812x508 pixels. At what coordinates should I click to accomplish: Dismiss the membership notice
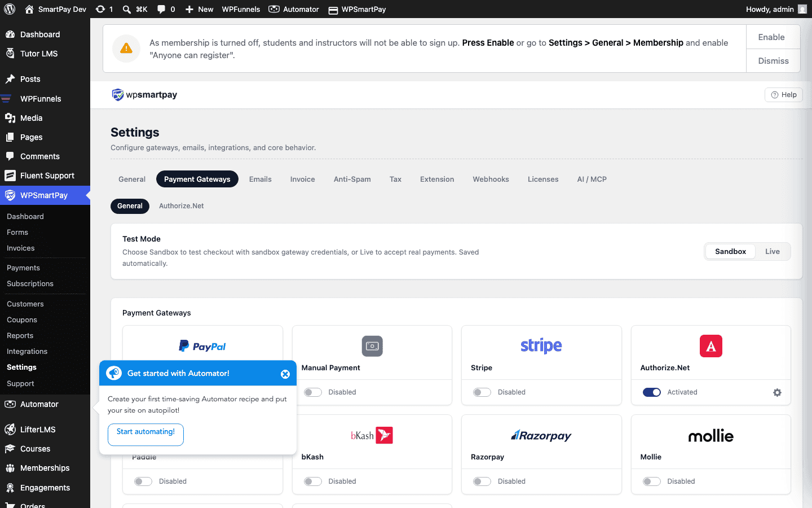click(x=773, y=61)
